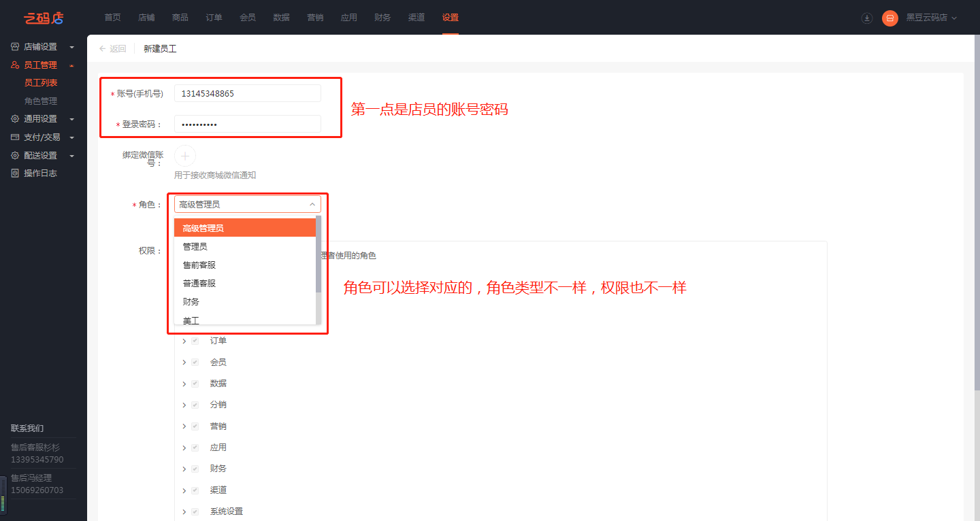Collapse the 角色 dropdown via its arrow
This screenshot has width=980, height=521.
click(312, 204)
